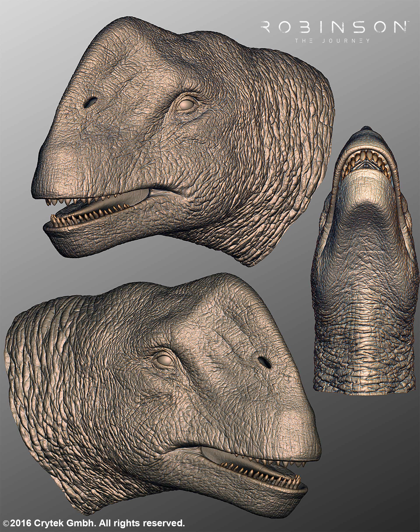This screenshot has height=532, width=420.
Task: Click the '©2016 Crytek Gmbh. All rights reserved.' text
Action: click(x=94, y=523)
